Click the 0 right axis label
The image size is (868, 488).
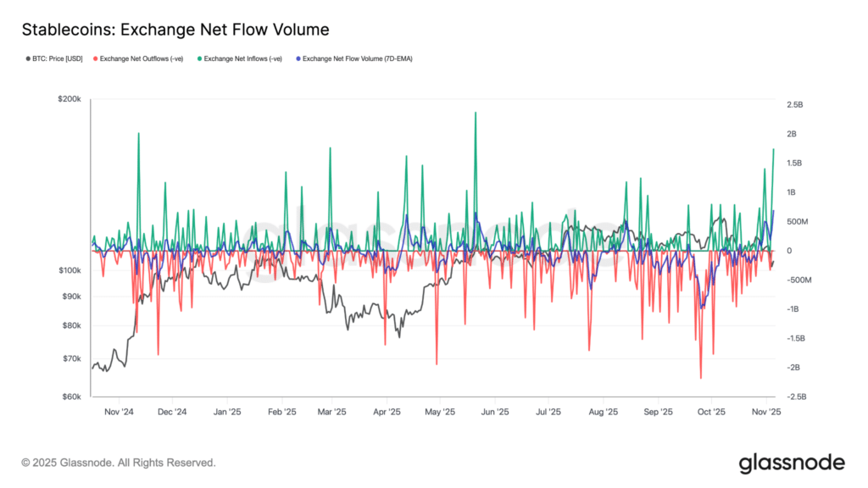pyautogui.click(x=789, y=251)
